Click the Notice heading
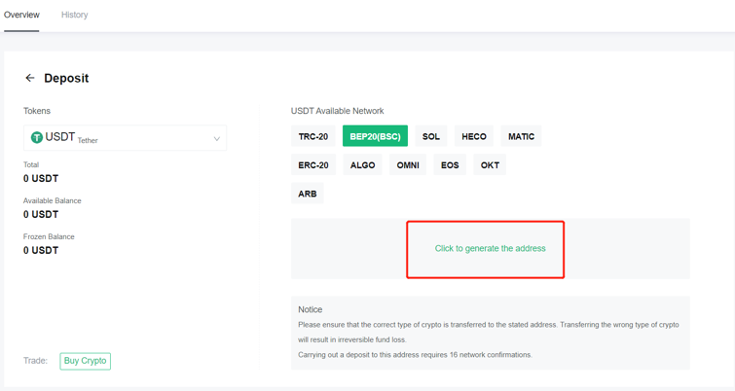735x391 pixels. (310, 309)
